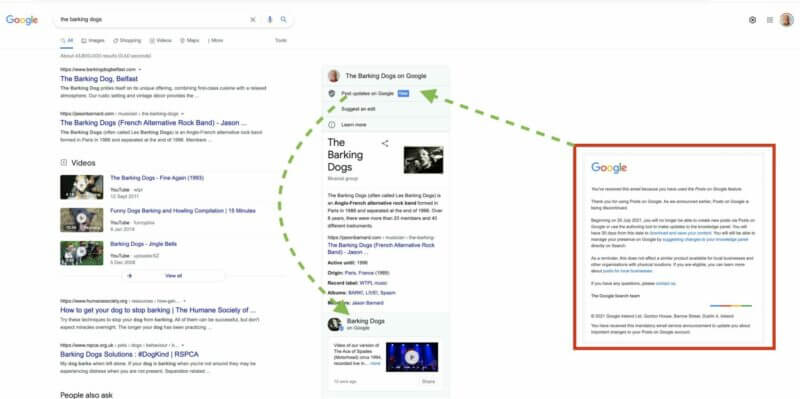Click the View all videos button
The image size is (800, 399).
pyautogui.click(x=173, y=276)
